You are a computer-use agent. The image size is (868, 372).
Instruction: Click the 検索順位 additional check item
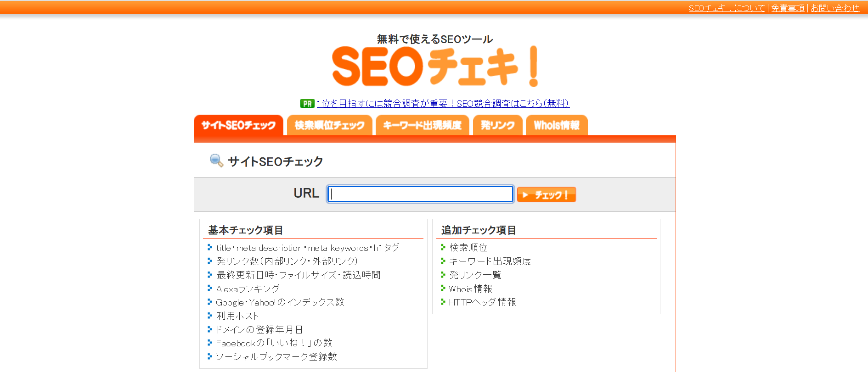(468, 247)
